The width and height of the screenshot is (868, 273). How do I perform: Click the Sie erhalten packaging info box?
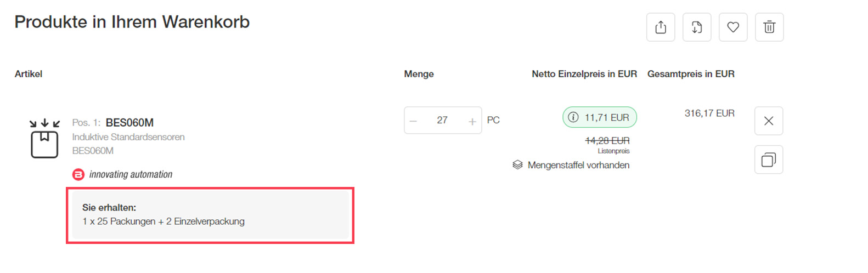211,215
